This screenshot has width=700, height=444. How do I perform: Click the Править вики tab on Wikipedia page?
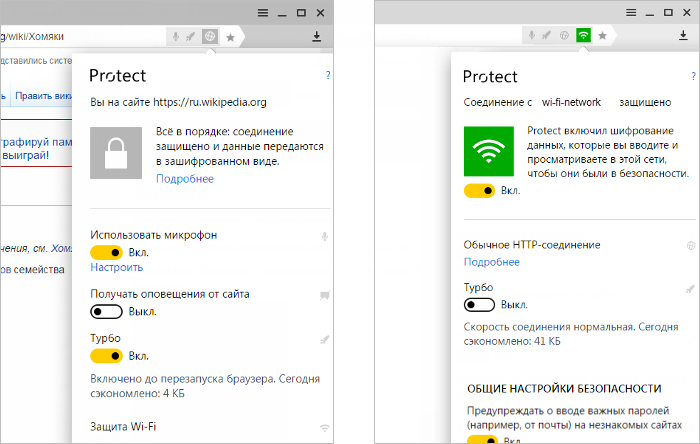pyautogui.click(x=43, y=96)
